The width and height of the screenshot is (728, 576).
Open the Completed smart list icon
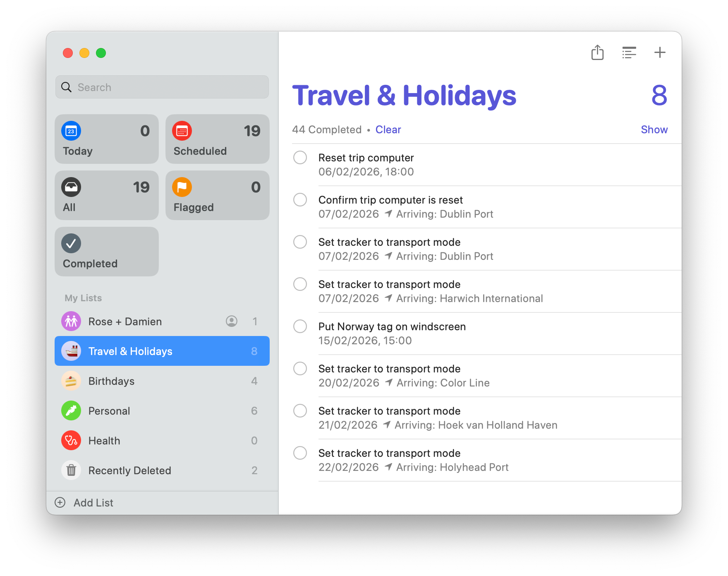(x=71, y=243)
